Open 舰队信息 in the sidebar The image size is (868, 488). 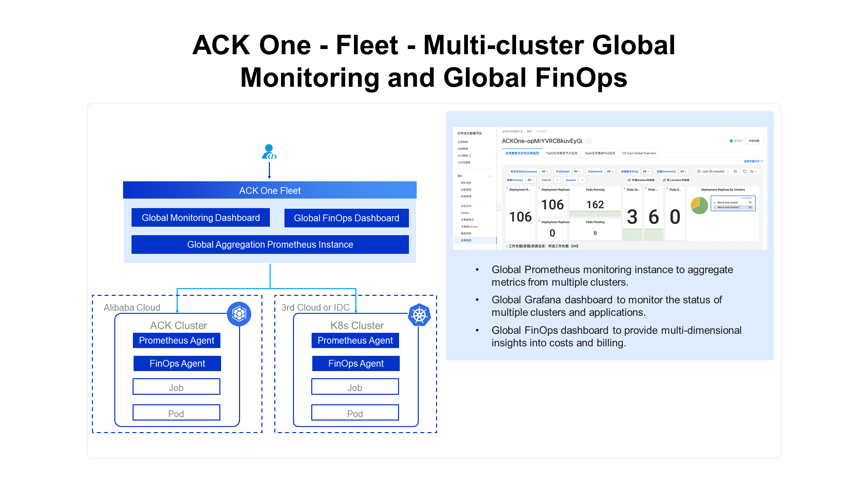[466, 183]
